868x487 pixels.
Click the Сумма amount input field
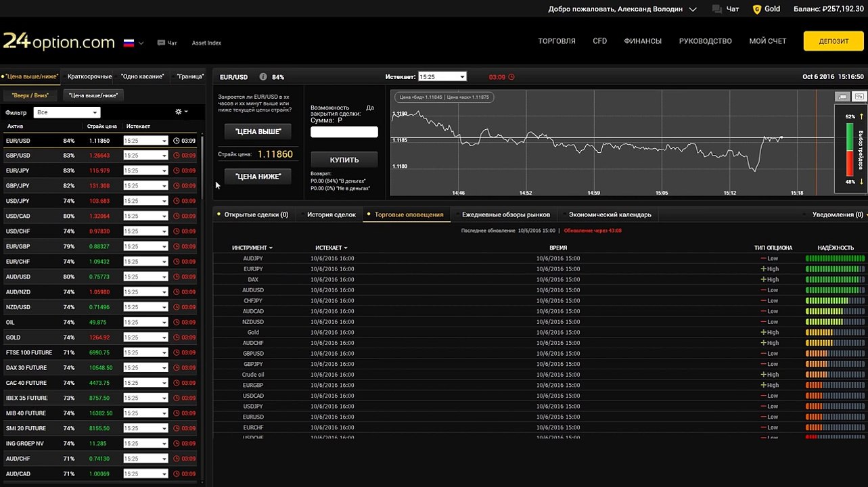[344, 132]
